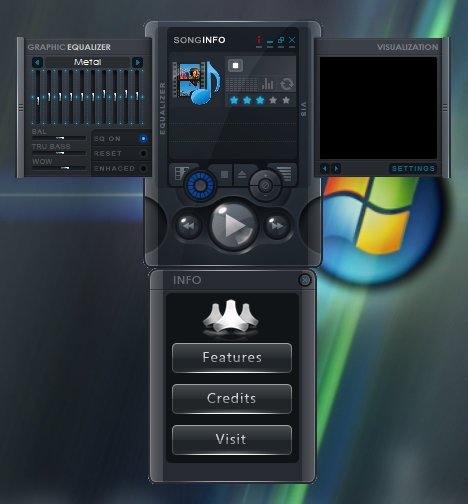Screen dimensions: 468x504
Task: Open visualization SETTINGS
Action: [x=413, y=168]
